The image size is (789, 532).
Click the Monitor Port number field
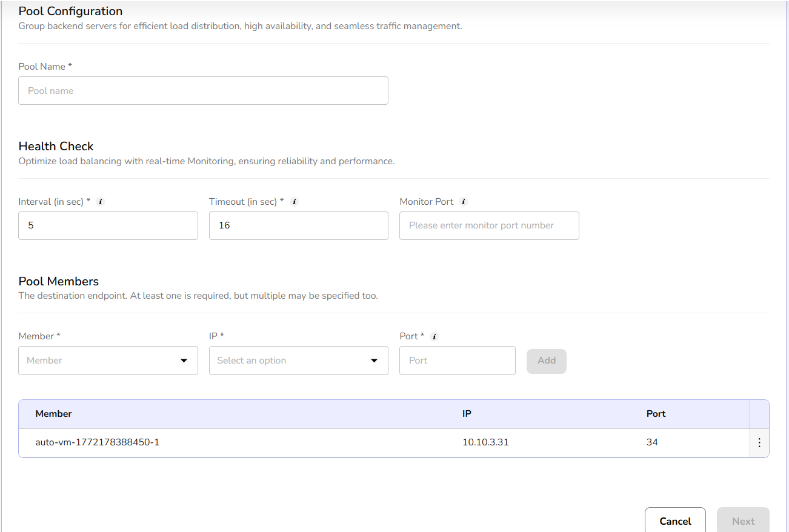point(488,225)
